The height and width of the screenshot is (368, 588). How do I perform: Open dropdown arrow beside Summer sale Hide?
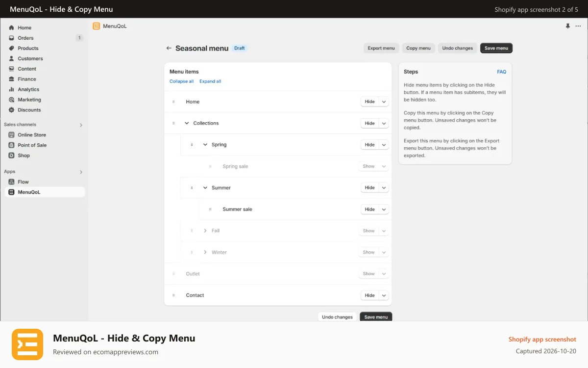384,209
